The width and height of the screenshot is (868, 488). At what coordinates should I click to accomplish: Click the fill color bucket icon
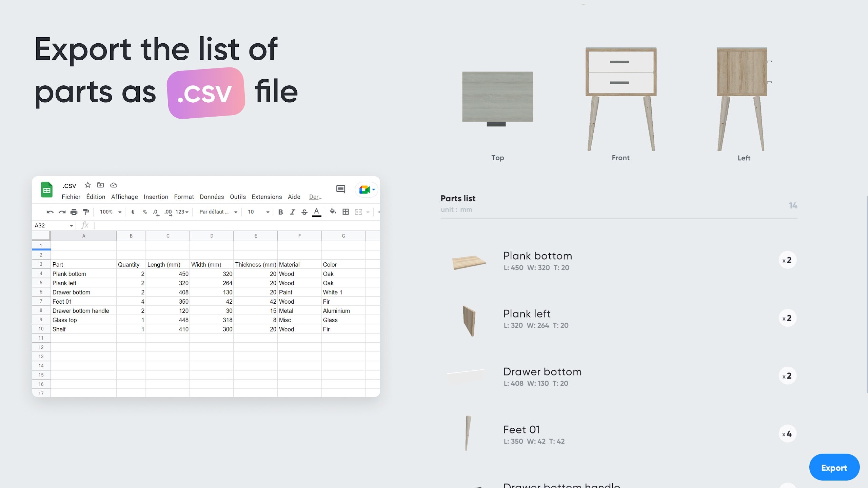point(333,211)
